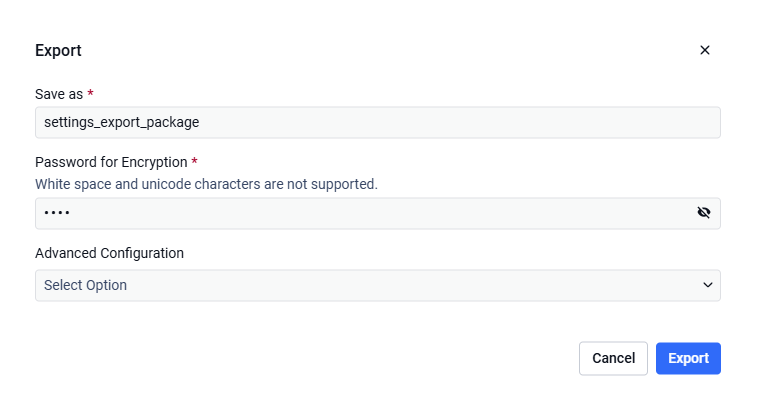Click the "Save as" field label

[59, 94]
